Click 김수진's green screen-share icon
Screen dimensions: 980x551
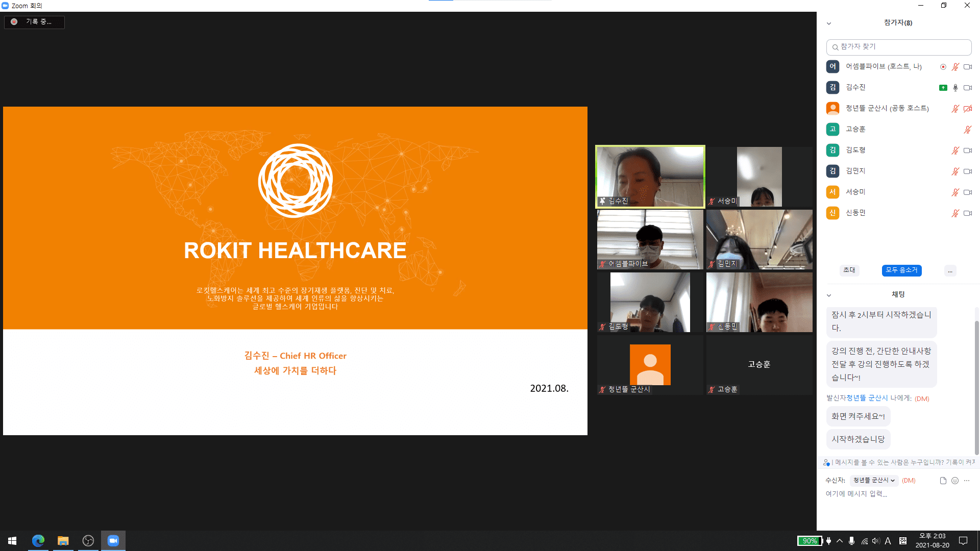pyautogui.click(x=943, y=88)
